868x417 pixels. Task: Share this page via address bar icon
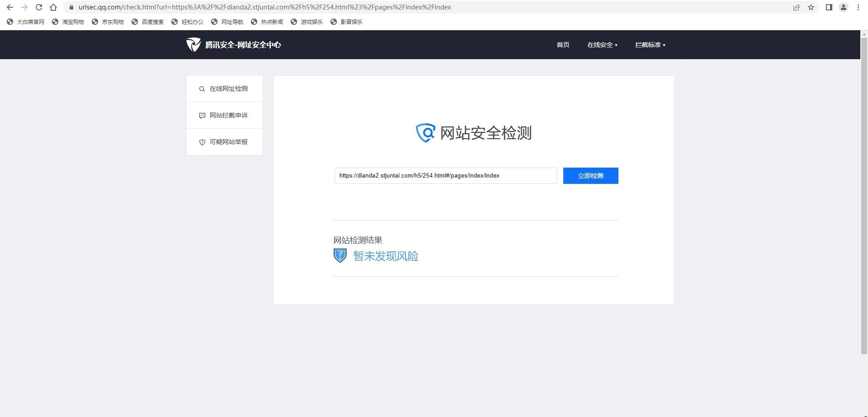coord(797,7)
